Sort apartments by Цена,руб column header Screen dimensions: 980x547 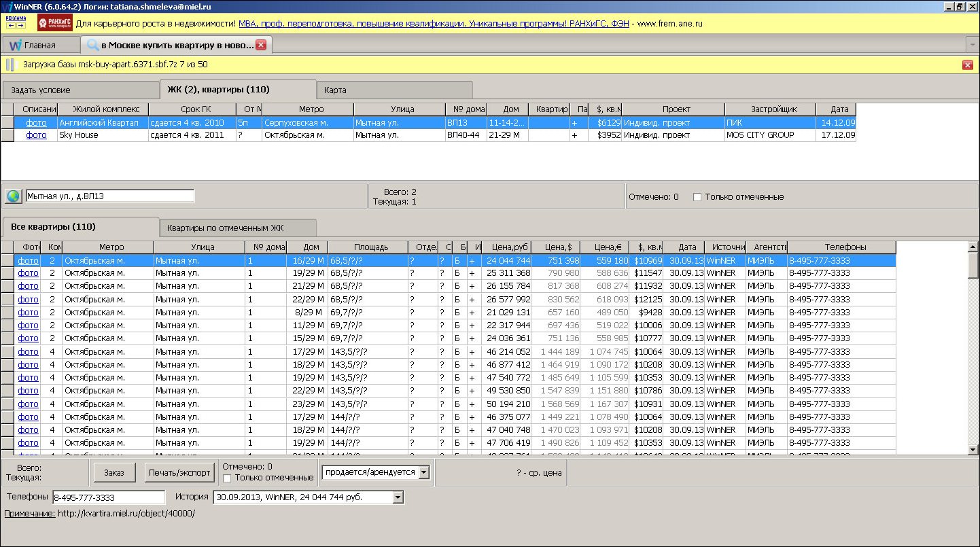(506, 247)
